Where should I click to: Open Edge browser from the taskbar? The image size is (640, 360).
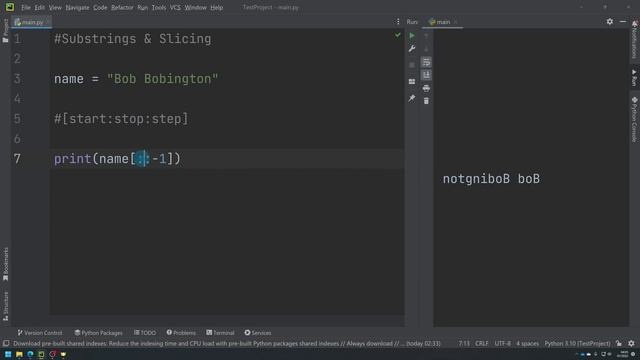[30, 354]
